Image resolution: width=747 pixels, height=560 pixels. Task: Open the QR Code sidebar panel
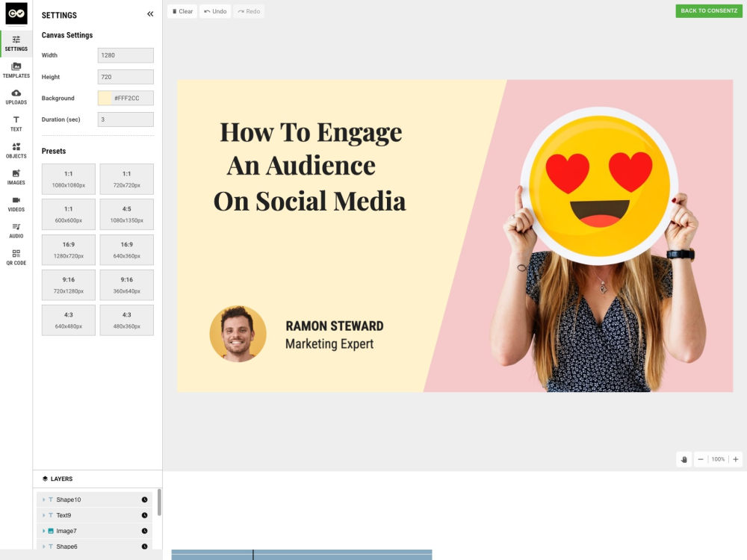[x=16, y=257]
